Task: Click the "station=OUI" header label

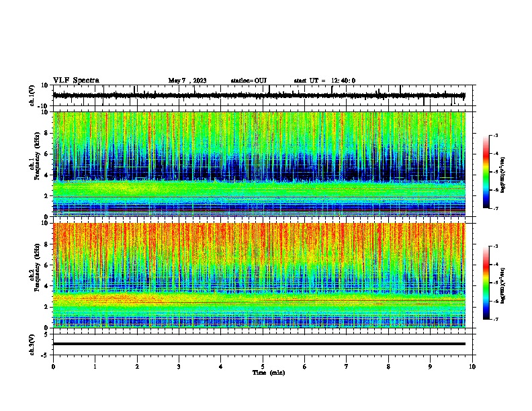Action: (x=249, y=81)
